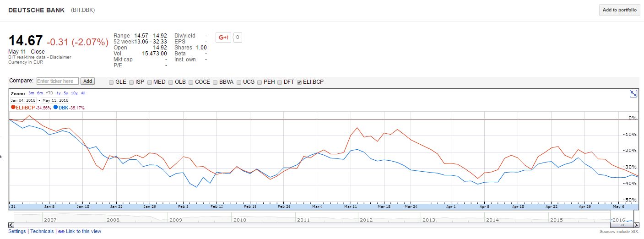
Task: Tick the ISP comparison checkbox
Action: [x=131, y=82]
